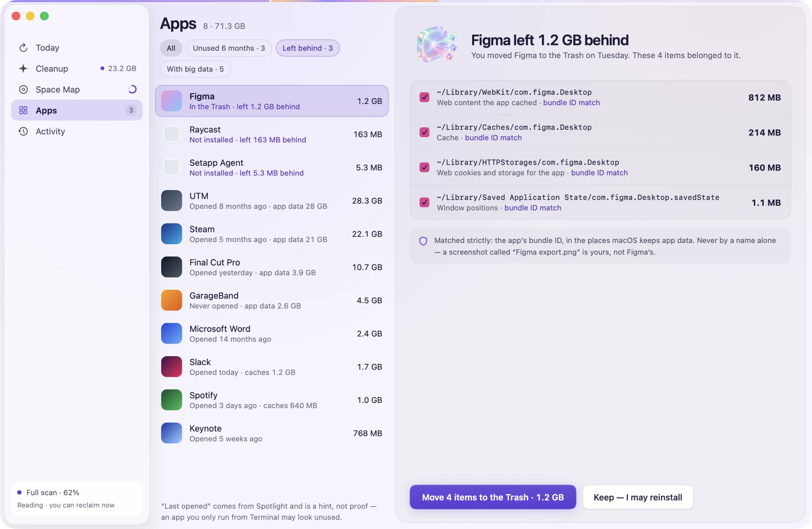
Task: Select the Left behind filter
Action: coord(308,48)
